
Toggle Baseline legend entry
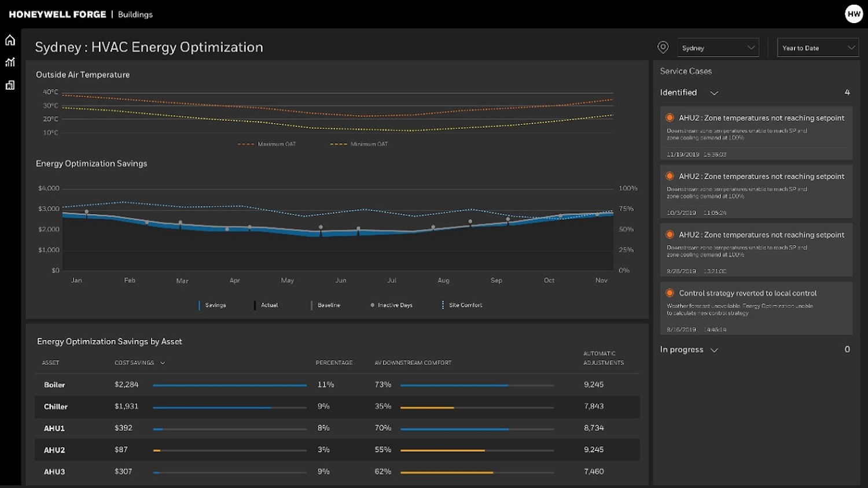coord(326,305)
